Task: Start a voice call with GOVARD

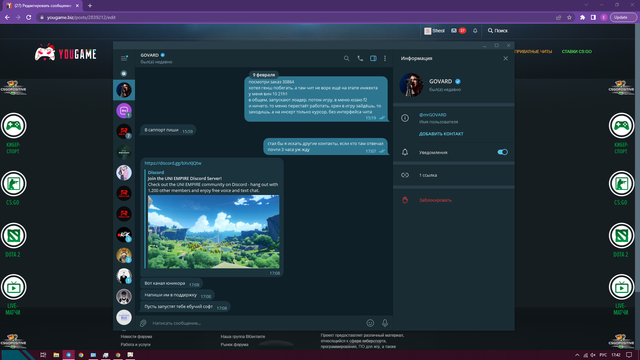Action: (360, 58)
